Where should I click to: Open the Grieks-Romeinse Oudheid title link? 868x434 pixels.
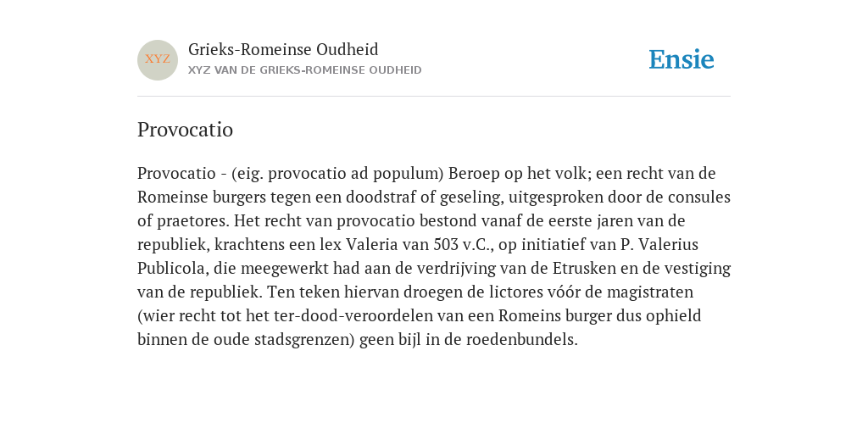[283, 50]
